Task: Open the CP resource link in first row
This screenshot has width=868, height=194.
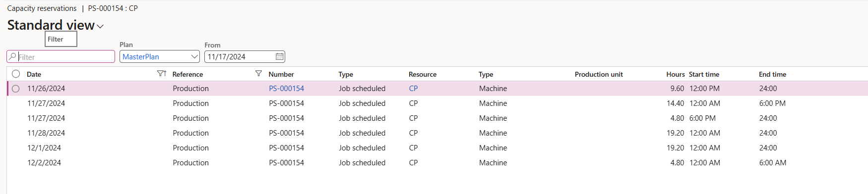Action: tap(413, 89)
